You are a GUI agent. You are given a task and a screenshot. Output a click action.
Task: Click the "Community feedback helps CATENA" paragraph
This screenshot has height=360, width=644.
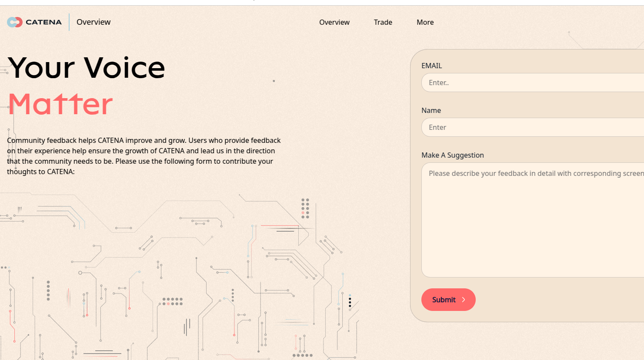tap(144, 156)
